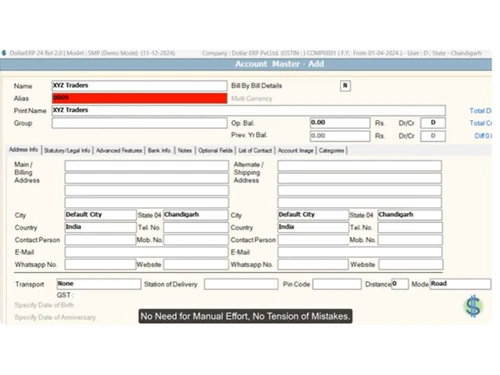Open the Optional Fields tab

[x=215, y=150]
